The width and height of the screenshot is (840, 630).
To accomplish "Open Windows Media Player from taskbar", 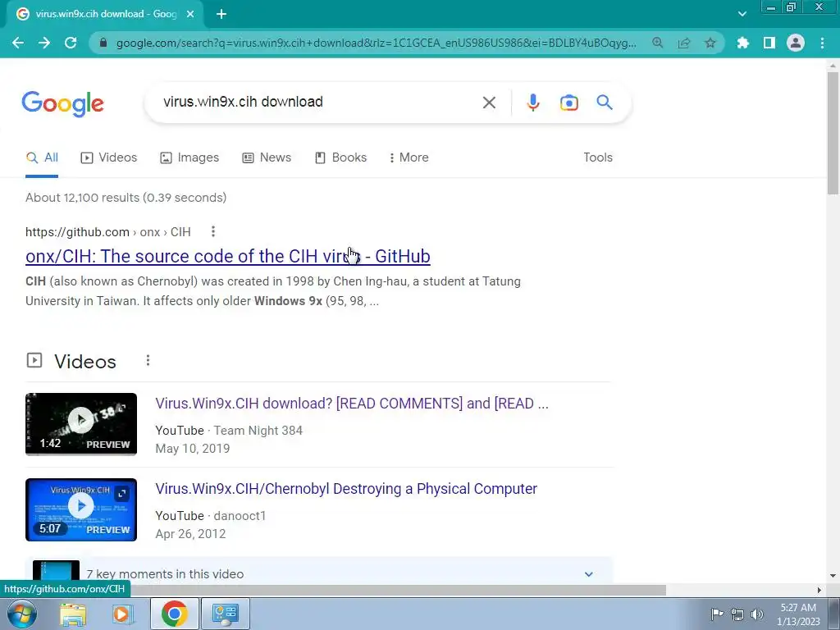I will coord(122,614).
